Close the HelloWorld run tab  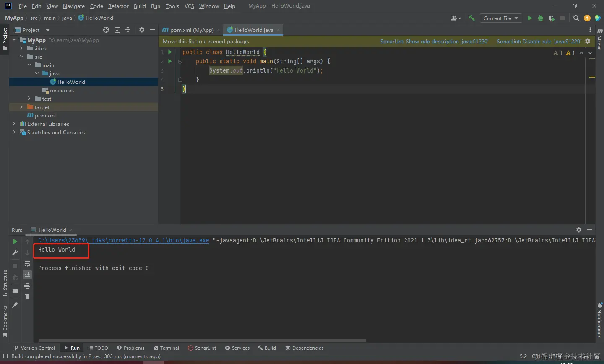coord(71,230)
